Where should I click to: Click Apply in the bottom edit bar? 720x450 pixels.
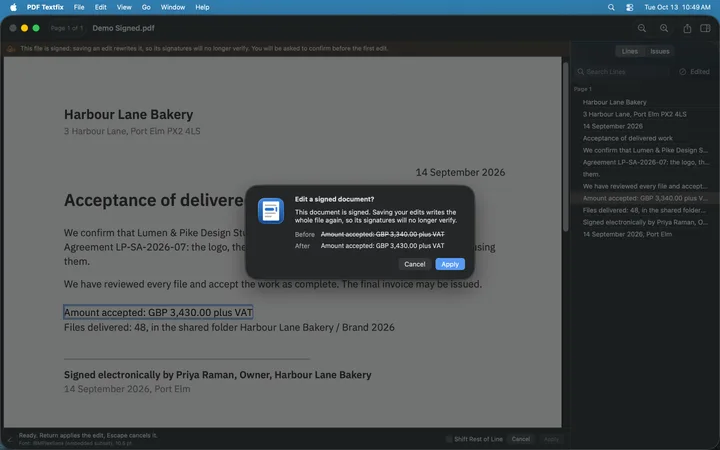tap(551, 439)
